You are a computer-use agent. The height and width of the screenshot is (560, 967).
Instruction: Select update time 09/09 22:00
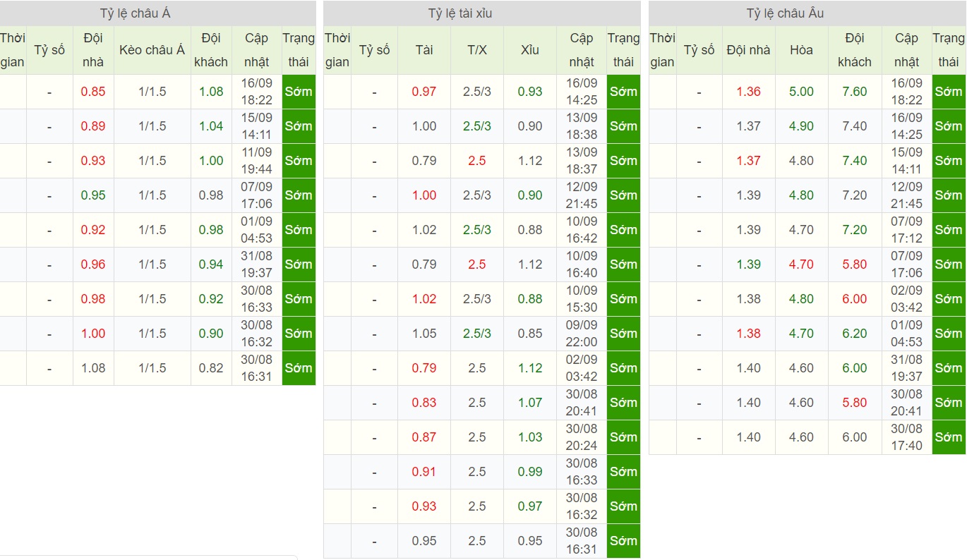(582, 334)
